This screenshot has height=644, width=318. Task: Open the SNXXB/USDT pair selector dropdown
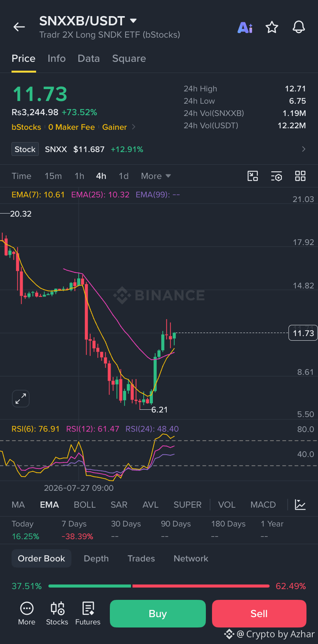88,21
